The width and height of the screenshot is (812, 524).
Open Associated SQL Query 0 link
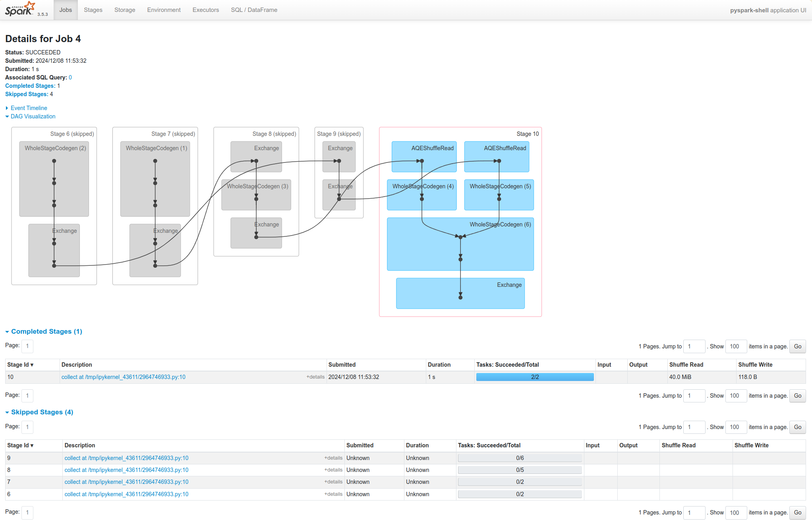[70, 77]
